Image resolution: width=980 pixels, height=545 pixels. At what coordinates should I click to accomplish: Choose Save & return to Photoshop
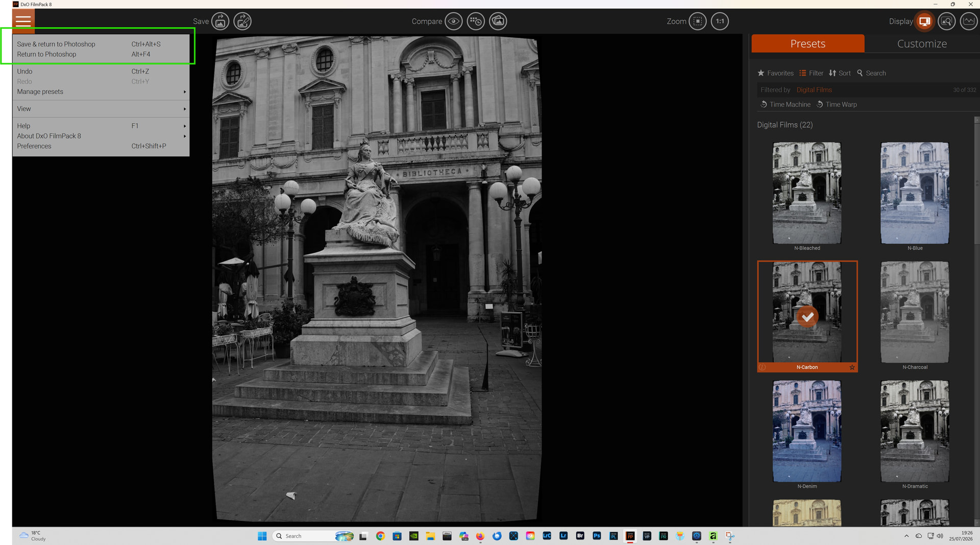101,44
